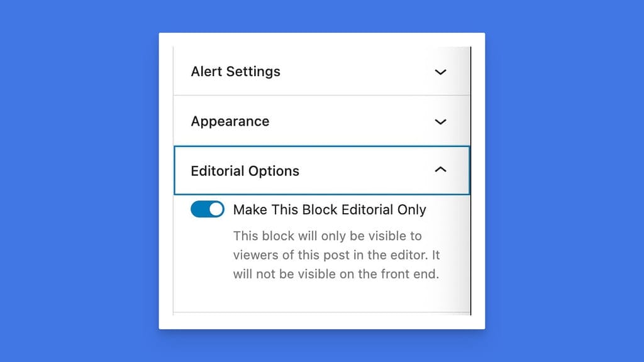
Task: Click the collapse arrow inside Editorial Options header
Action: (x=440, y=170)
